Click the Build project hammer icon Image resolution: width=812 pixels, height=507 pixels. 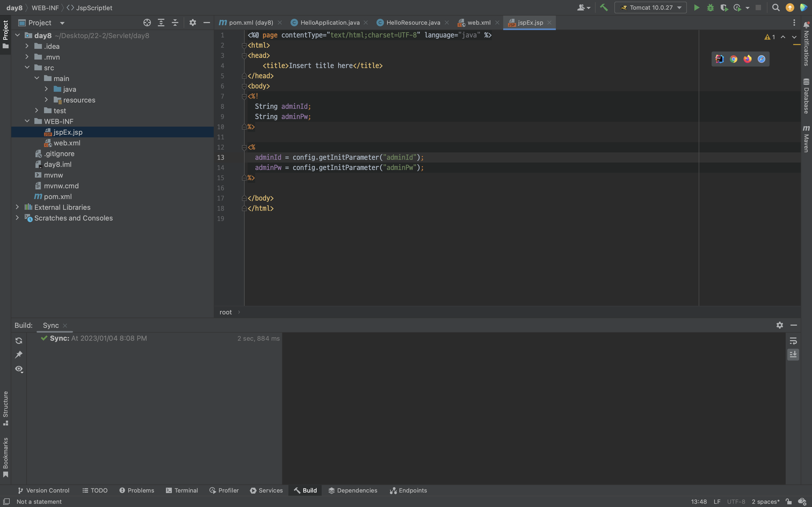tap(604, 8)
